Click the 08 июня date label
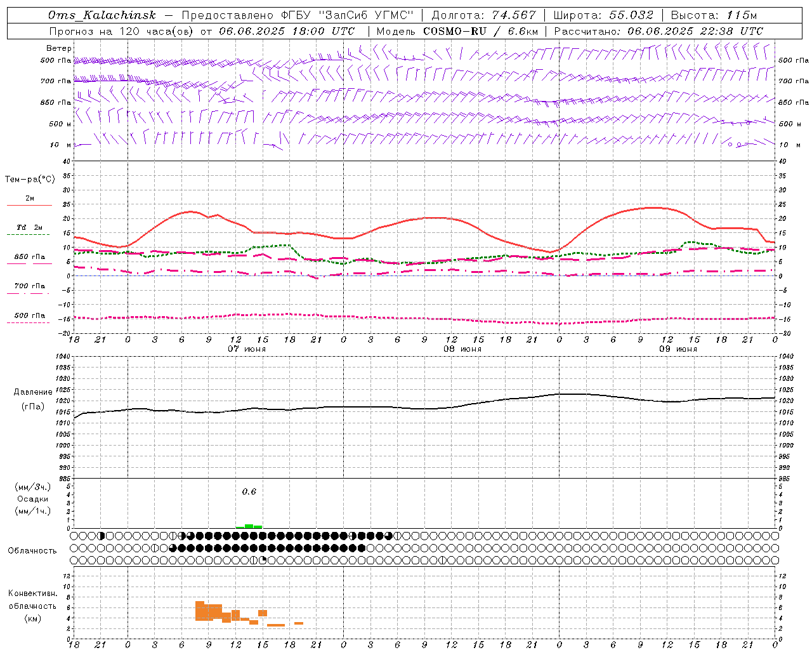 point(462,349)
